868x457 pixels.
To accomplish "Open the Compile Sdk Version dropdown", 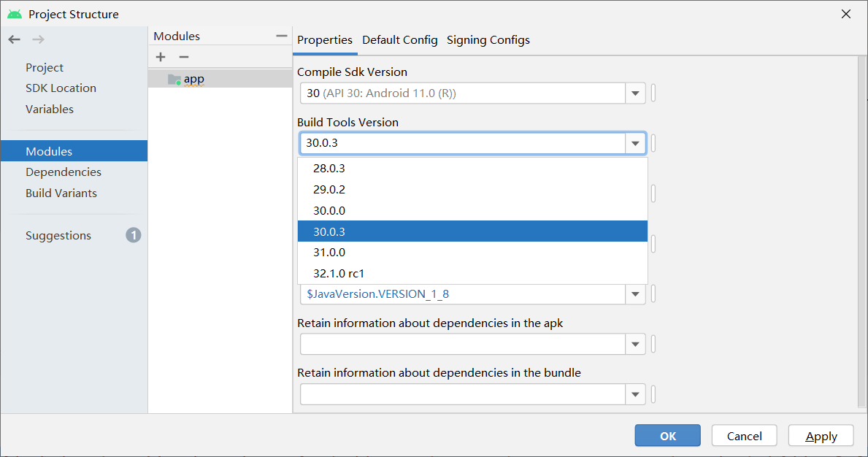I will pyautogui.click(x=634, y=93).
